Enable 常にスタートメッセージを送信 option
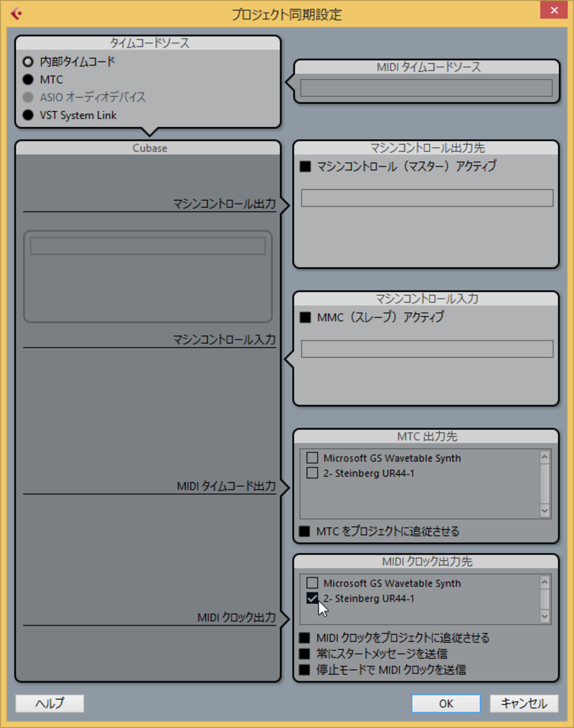574x728 pixels. (x=305, y=653)
